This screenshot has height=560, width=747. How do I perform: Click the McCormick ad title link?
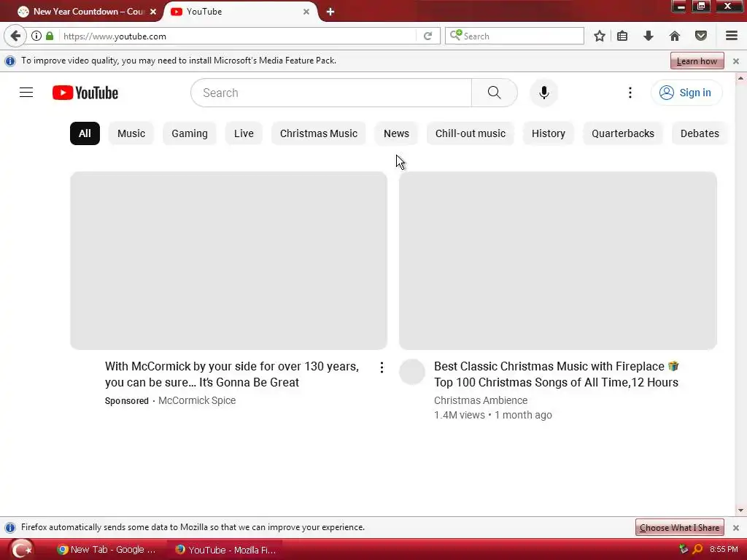click(x=232, y=374)
